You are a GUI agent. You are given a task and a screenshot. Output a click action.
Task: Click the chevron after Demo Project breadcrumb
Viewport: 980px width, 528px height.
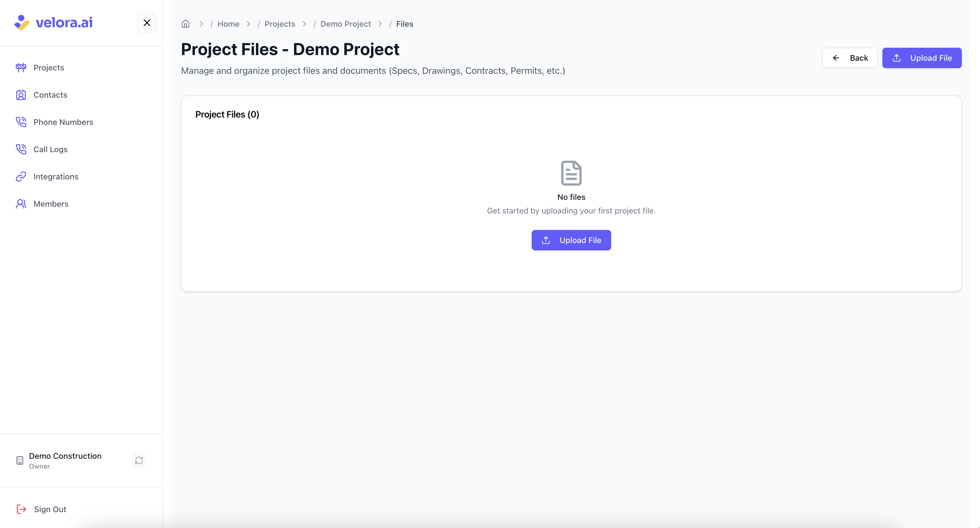tap(380, 24)
